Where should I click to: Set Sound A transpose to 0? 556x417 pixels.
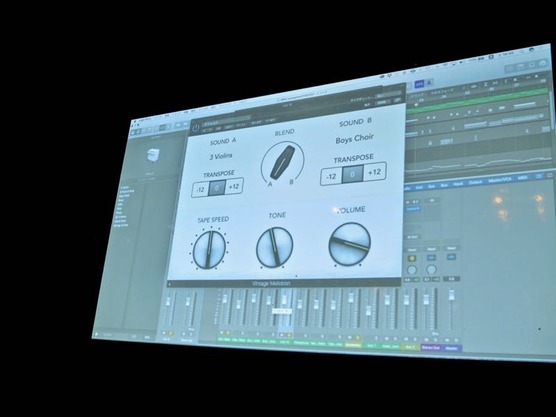[217, 188]
